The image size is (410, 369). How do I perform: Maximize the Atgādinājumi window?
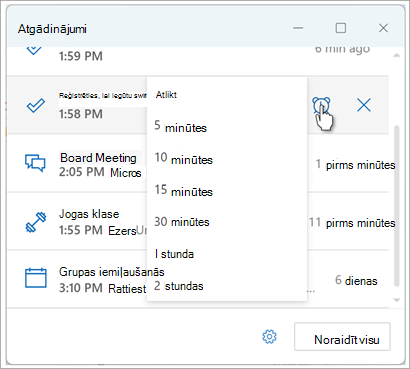click(x=341, y=28)
